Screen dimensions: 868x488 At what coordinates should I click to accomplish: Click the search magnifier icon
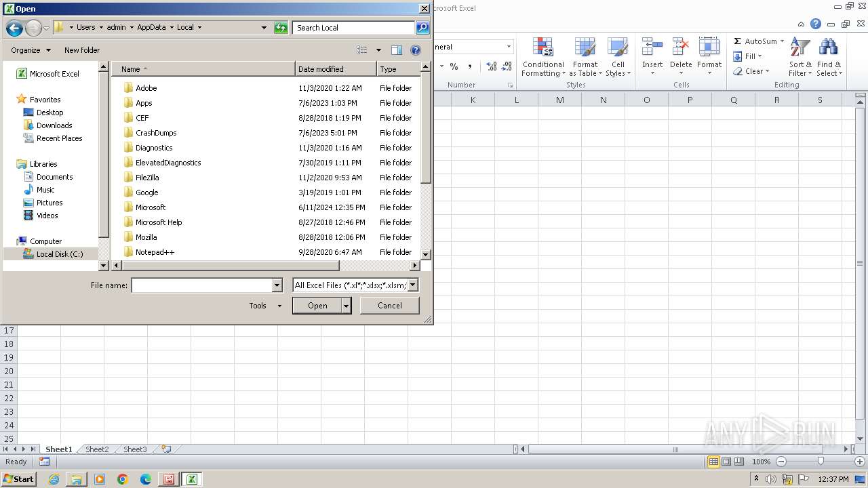click(422, 28)
